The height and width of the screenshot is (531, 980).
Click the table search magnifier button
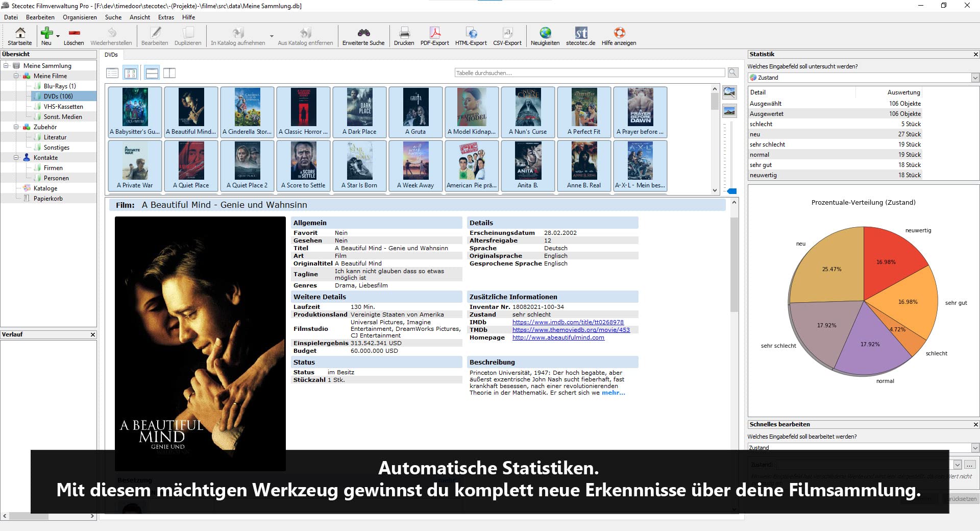(x=733, y=73)
